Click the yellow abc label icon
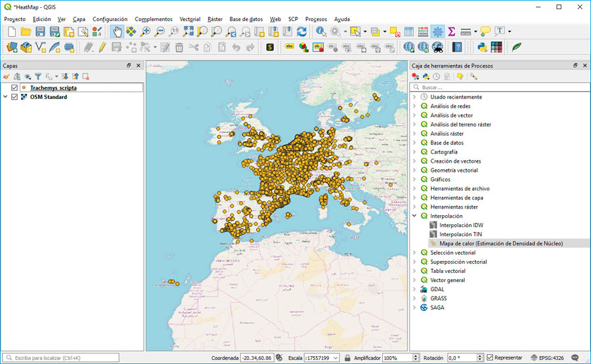The width and height of the screenshot is (591, 364). [x=289, y=47]
